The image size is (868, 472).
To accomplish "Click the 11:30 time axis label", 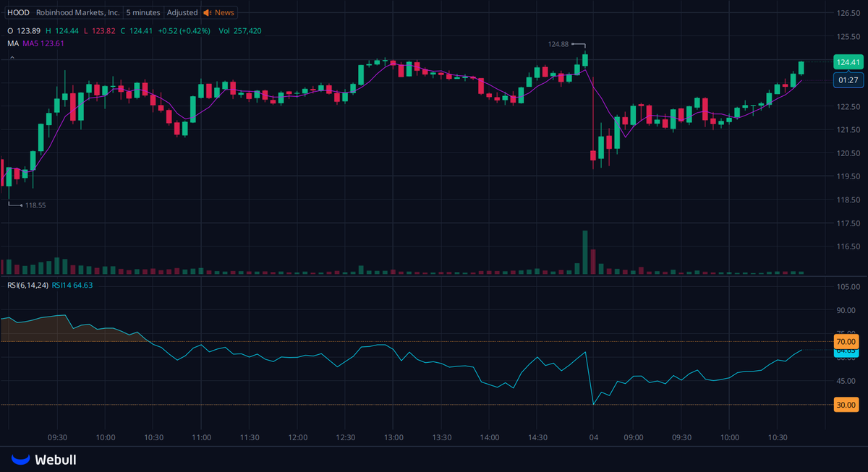I will (250, 437).
